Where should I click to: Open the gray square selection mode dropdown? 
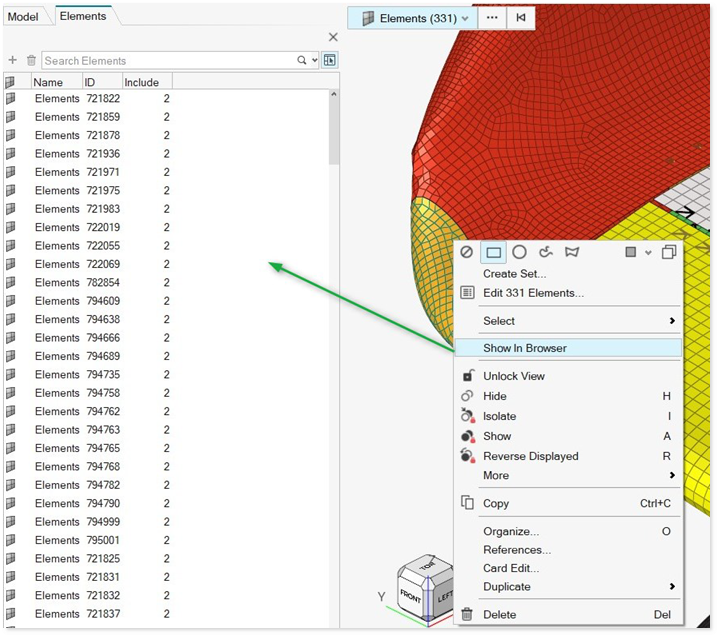pos(637,252)
